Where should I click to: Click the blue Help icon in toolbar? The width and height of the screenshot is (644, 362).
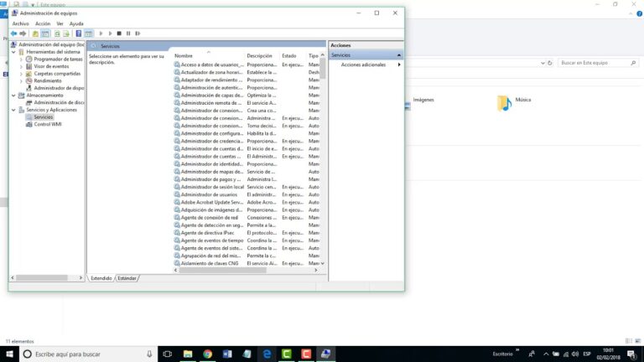click(78, 34)
